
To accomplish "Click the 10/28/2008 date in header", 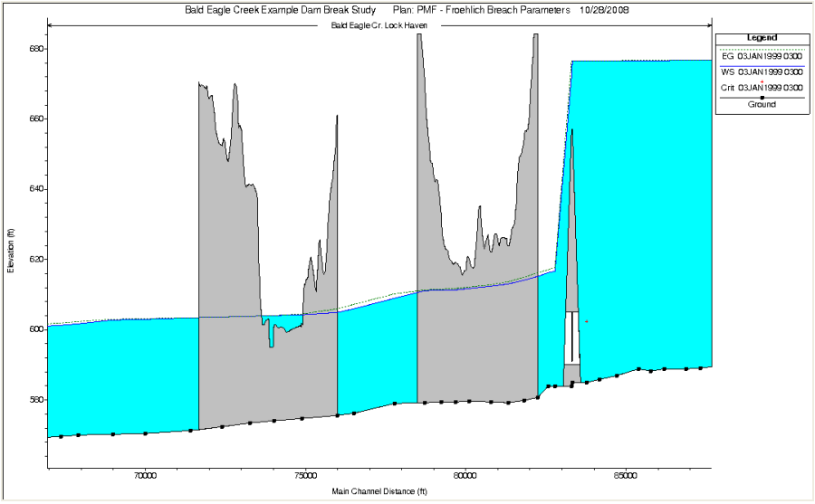I will [606, 11].
